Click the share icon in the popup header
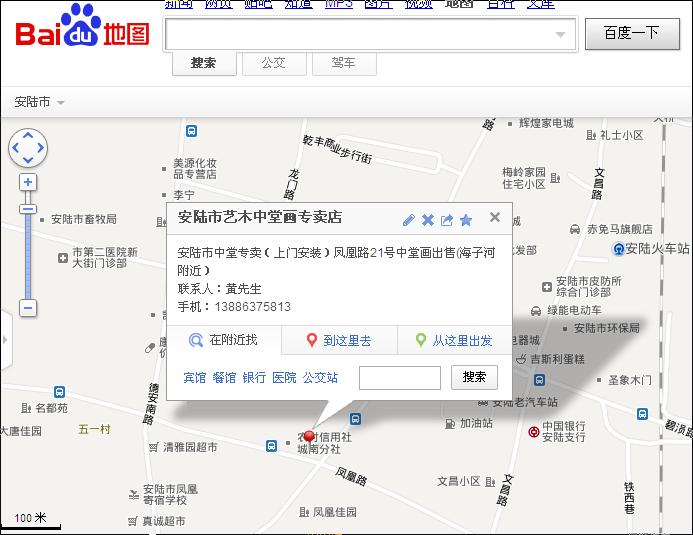The width and height of the screenshot is (693, 535). [x=447, y=220]
